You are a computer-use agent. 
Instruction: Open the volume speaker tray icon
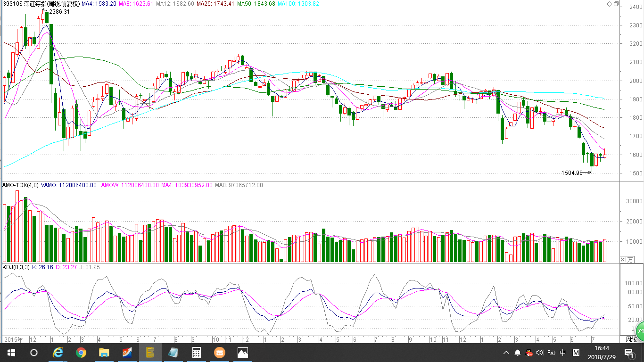pos(540,353)
